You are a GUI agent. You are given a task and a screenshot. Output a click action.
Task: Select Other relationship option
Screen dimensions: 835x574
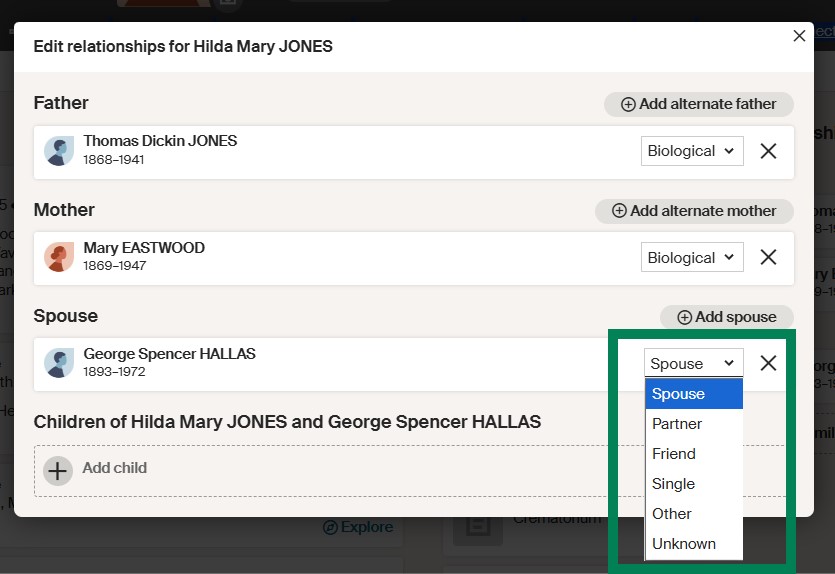(672, 514)
